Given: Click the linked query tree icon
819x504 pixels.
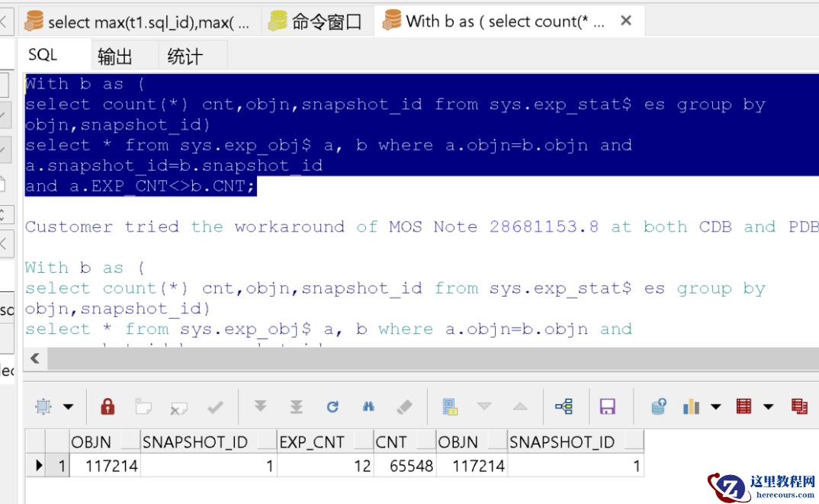Looking at the screenshot, I should point(564,406).
